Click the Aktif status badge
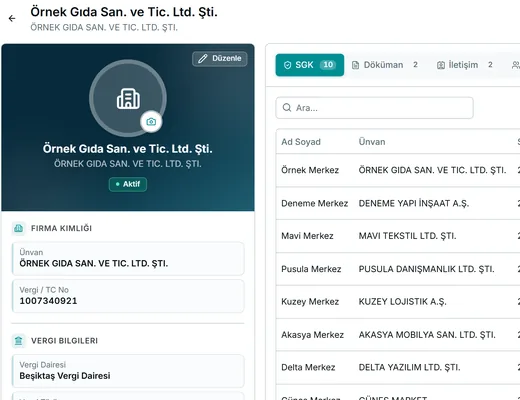The image size is (520, 400). click(128, 184)
